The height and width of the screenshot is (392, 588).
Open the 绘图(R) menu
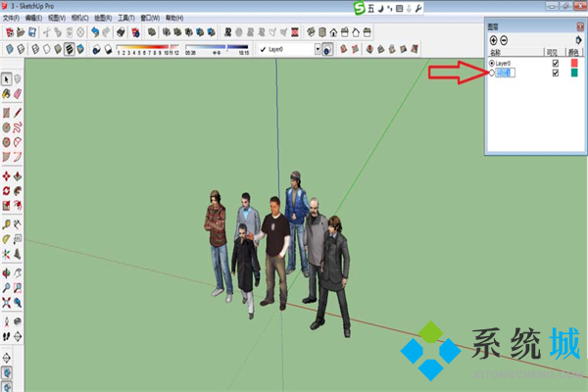103,18
